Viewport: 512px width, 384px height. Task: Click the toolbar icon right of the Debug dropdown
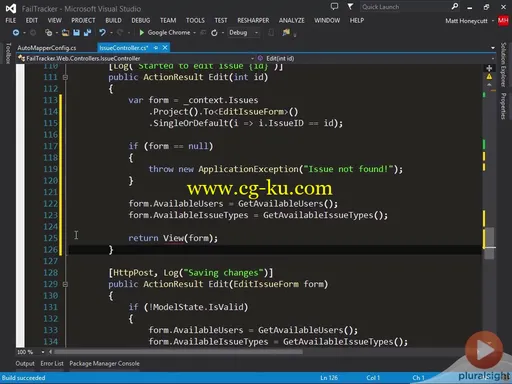(286, 33)
